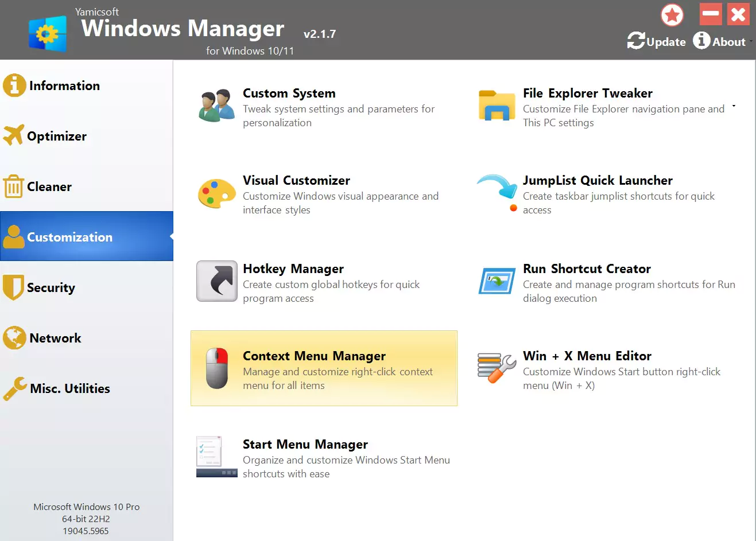Screen dimensions: 756x541
Task: Open the Visual Customizer title link
Action: (x=296, y=180)
